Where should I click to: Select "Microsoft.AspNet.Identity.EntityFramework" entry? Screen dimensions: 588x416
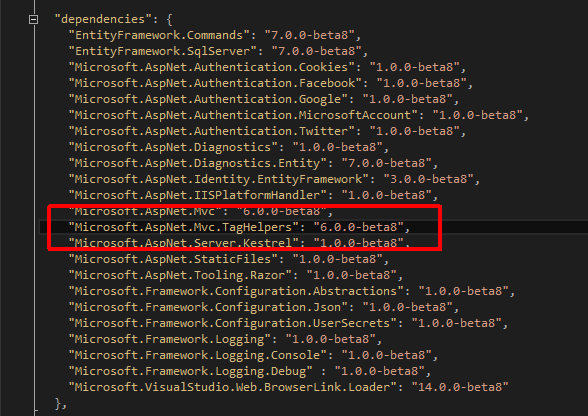219,179
